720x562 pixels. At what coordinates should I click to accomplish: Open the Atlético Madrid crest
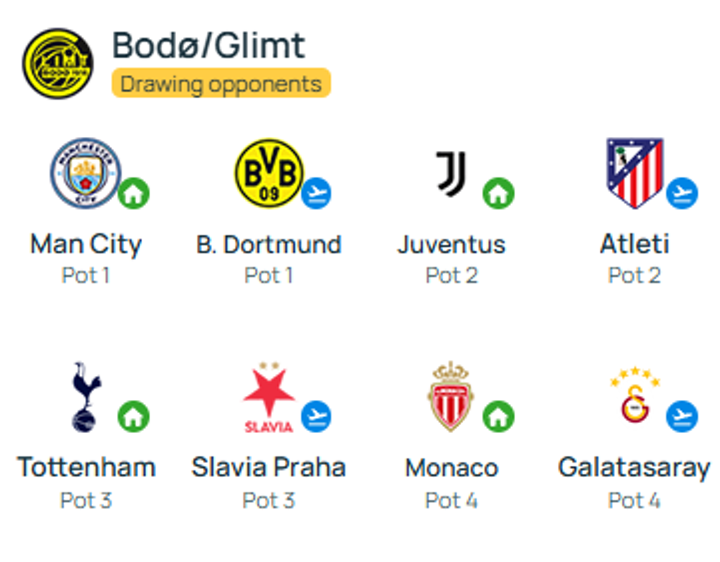point(634,173)
